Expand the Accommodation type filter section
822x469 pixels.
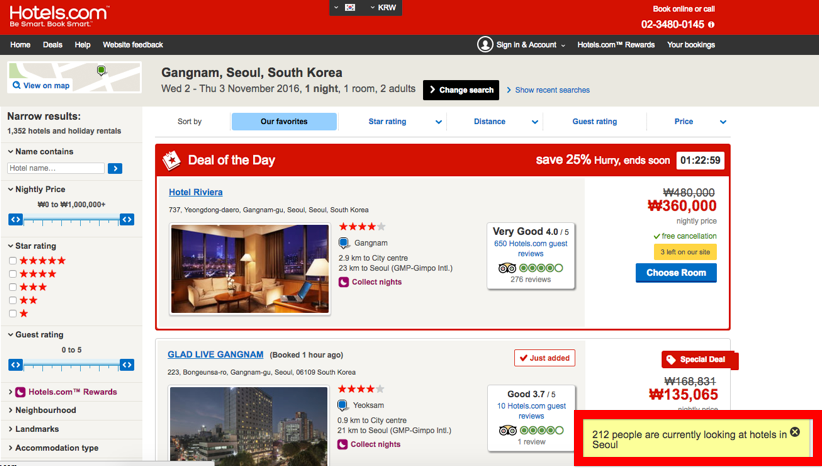[x=53, y=448]
